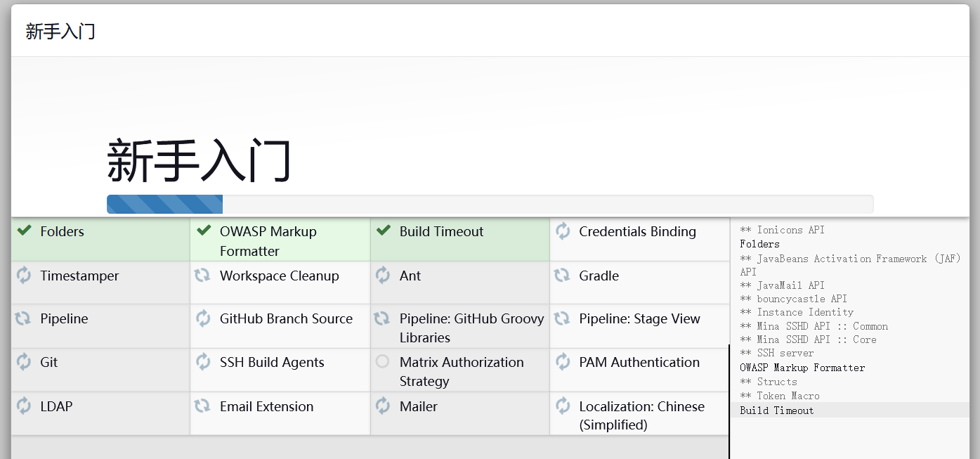Image resolution: width=980 pixels, height=459 pixels.
Task: Click the sync icon next to Email Extension
Action: (x=202, y=406)
